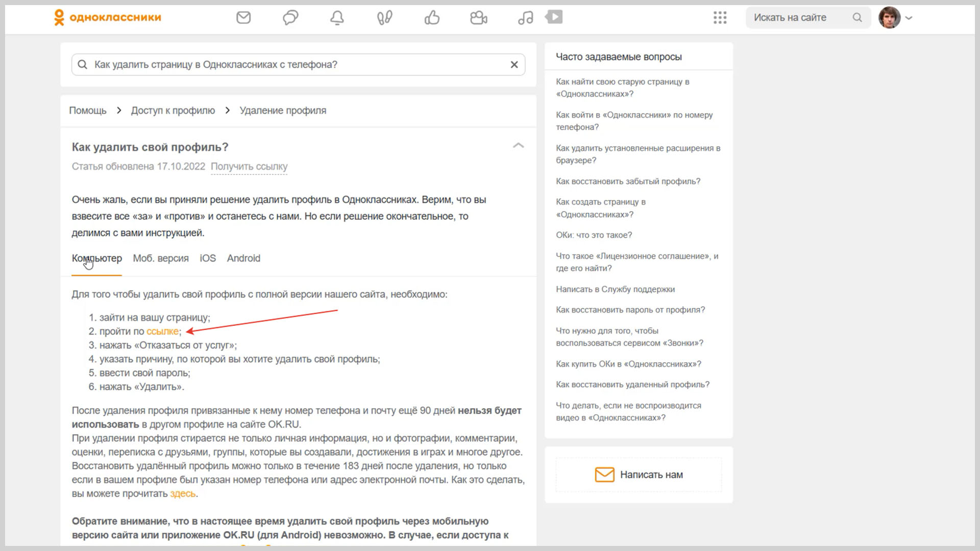
Task: Open FAQ 'Что такое Лицензионное соглашение'
Action: click(637, 262)
